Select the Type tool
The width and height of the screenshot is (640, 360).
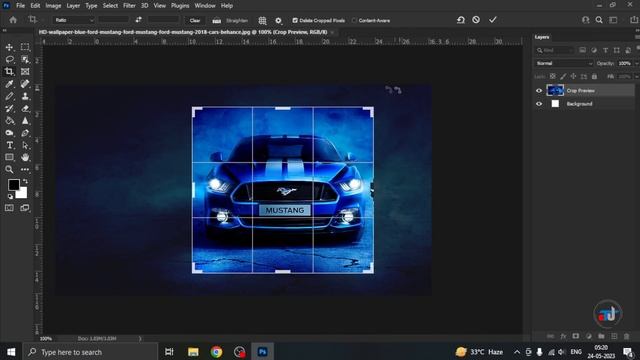9,145
